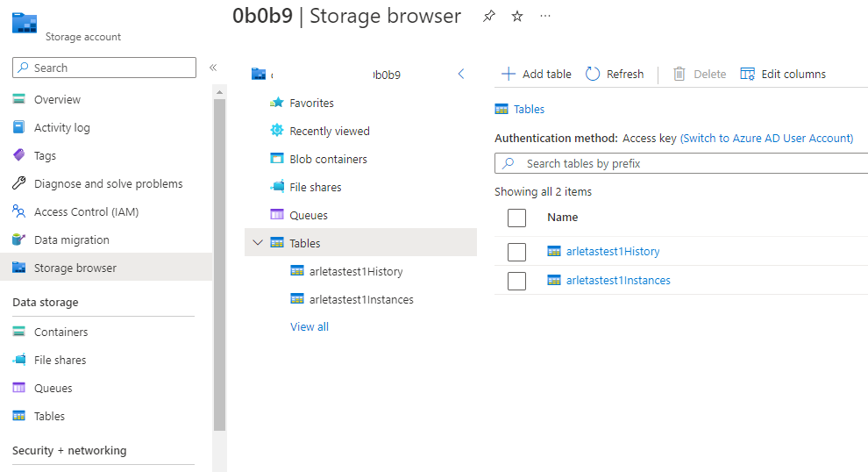
Task: Check the arletastest1Instances row checkbox
Action: [516, 281]
